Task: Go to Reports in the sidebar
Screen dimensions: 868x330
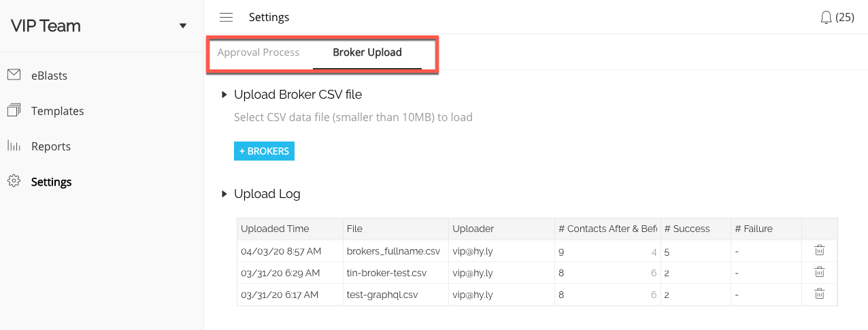Action: tap(51, 146)
